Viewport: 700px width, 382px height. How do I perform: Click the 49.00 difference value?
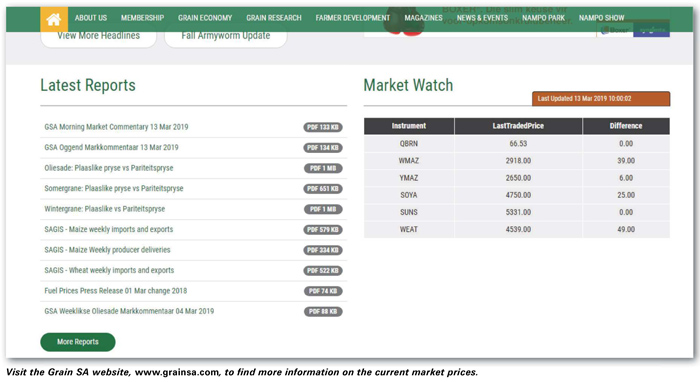(x=626, y=230)
